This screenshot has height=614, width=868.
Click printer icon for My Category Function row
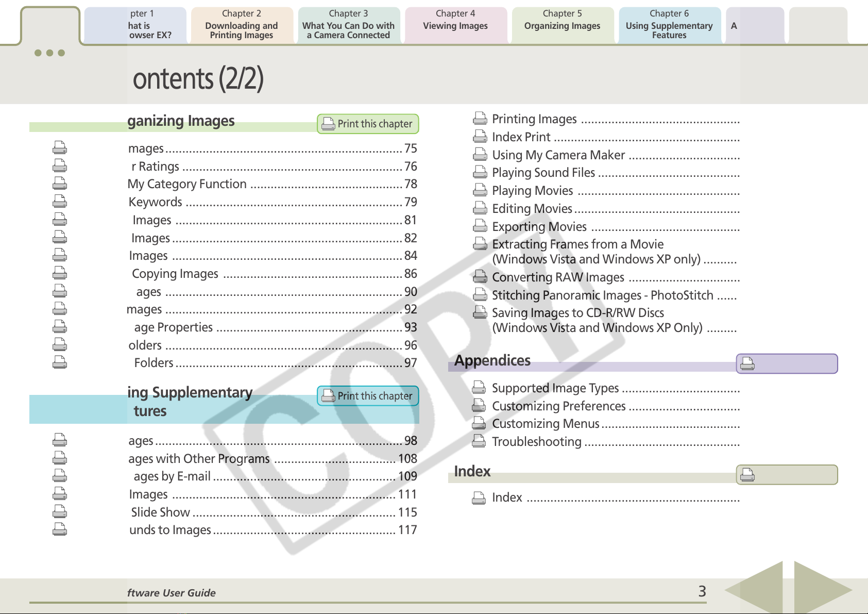tap(60, 184)
